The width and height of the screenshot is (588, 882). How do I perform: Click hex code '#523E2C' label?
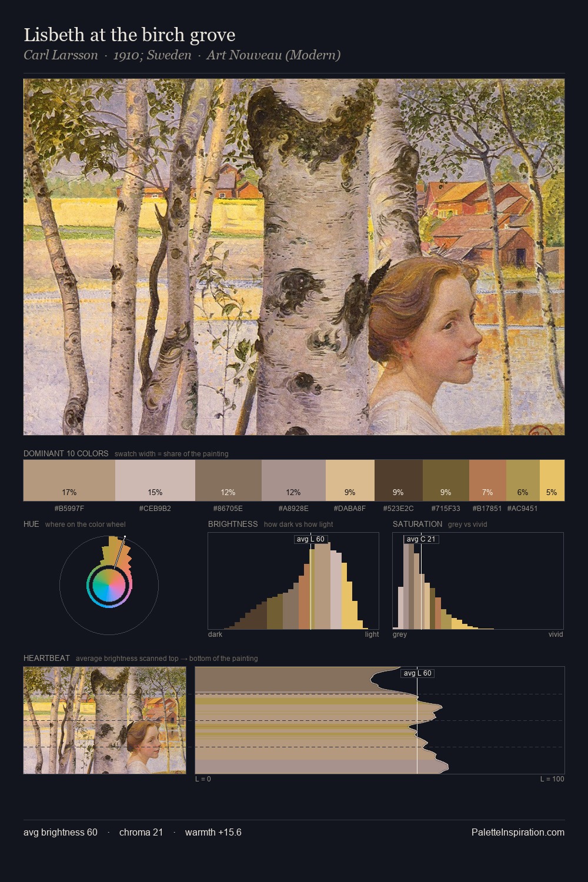click(x=399, y=508)
